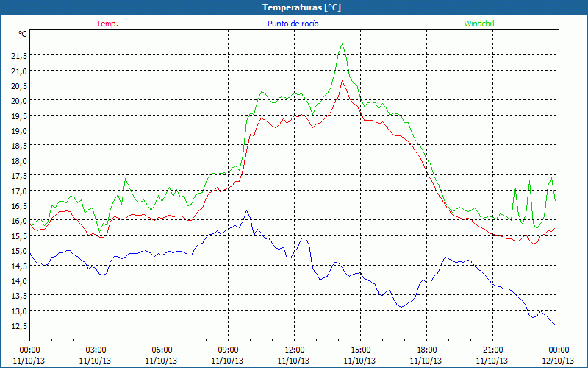The height and width of the screenshot is (368, 588).
Task: Click the blue dew point peak near 10:00
Action: point(246,210)
